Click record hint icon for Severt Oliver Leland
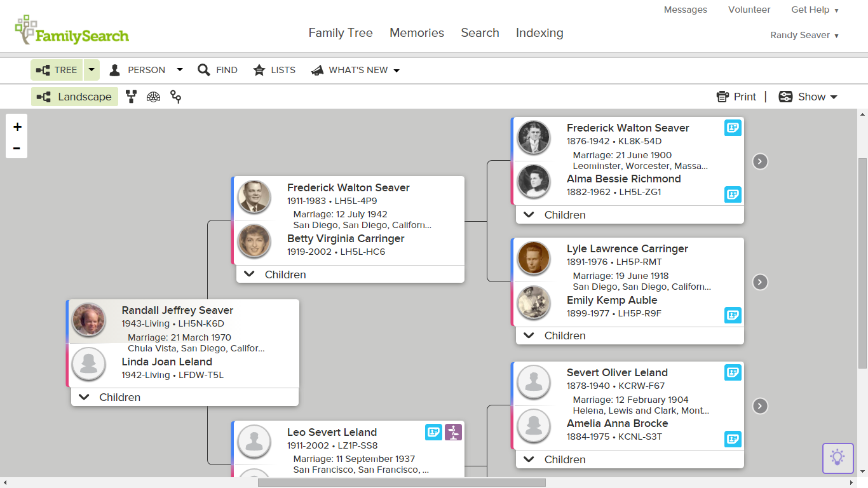Viewport: 868px width, 488px height. 733,372
